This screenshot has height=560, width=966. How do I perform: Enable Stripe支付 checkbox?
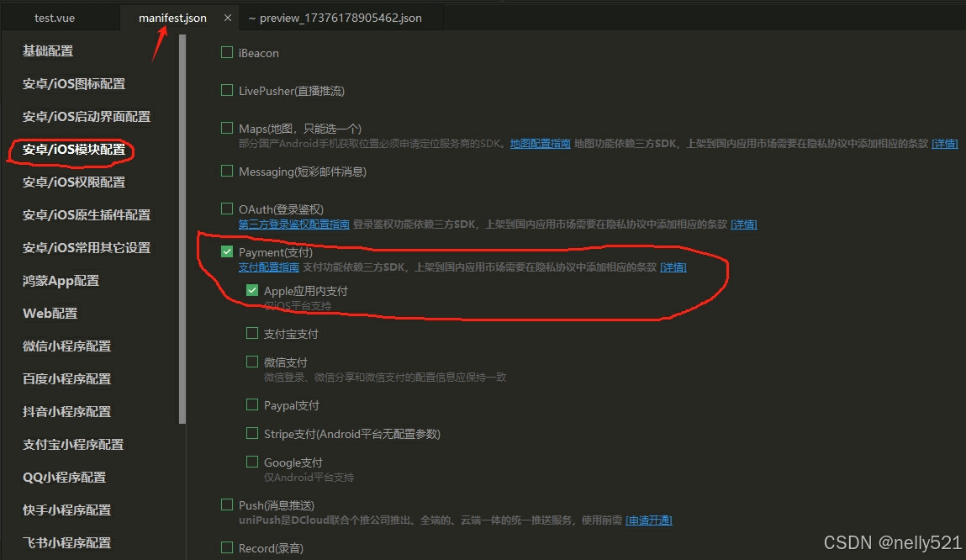pos(252,433)
